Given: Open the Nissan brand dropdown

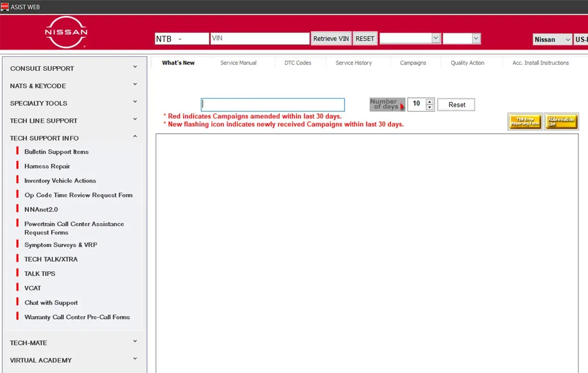Looking at the screenshot, I should coord(552,39).
